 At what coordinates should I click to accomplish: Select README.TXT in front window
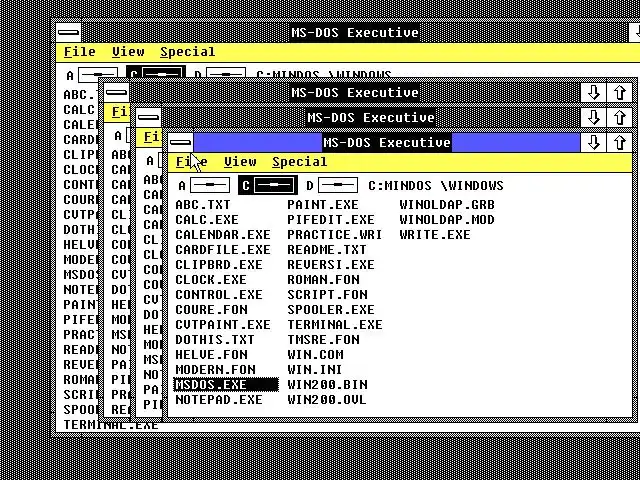[327, 250]
